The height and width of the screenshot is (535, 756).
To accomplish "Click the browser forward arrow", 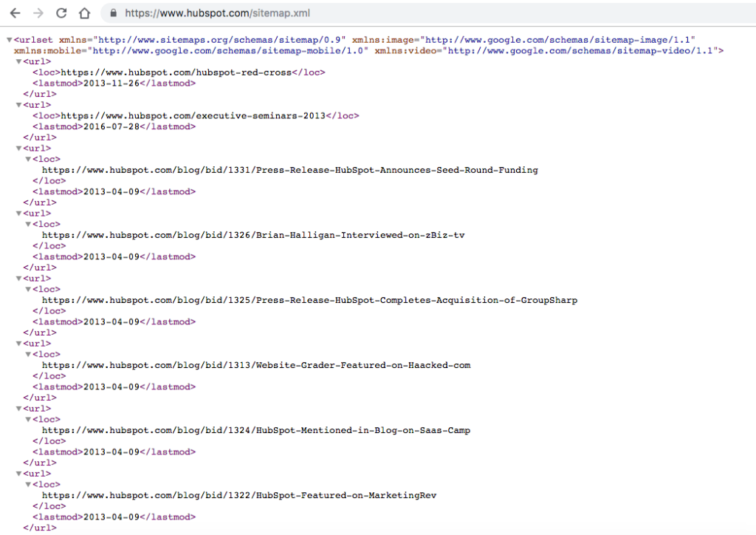I will pyautogui.click(x=38, y=13).
